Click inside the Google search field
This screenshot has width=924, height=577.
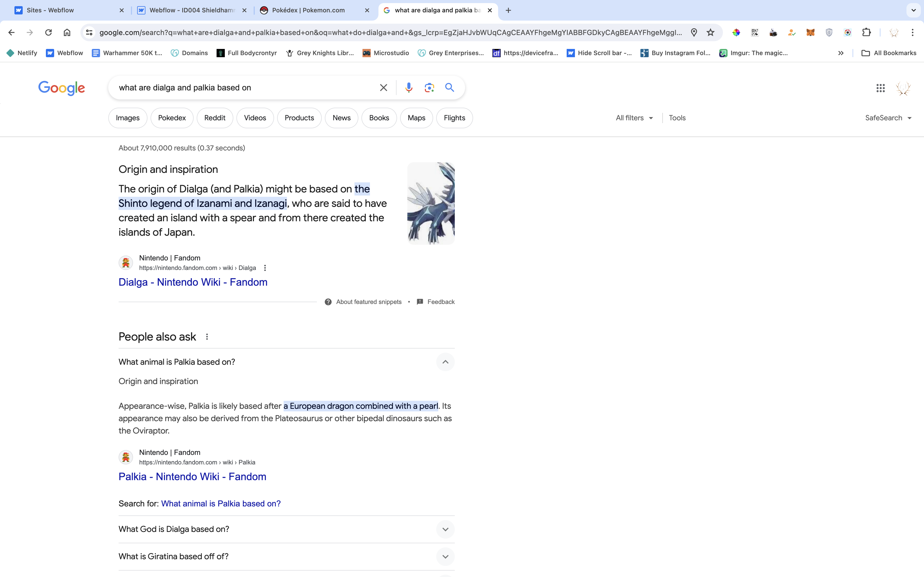pos(244,87)
